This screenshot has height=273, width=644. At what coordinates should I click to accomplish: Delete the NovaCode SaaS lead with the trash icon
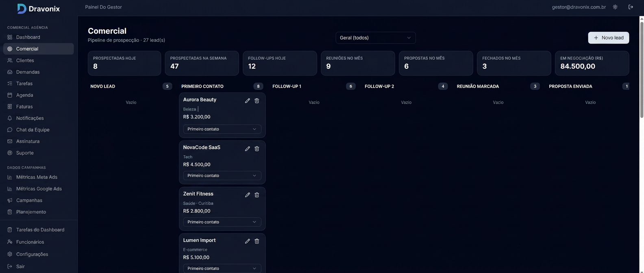[257, 149]
